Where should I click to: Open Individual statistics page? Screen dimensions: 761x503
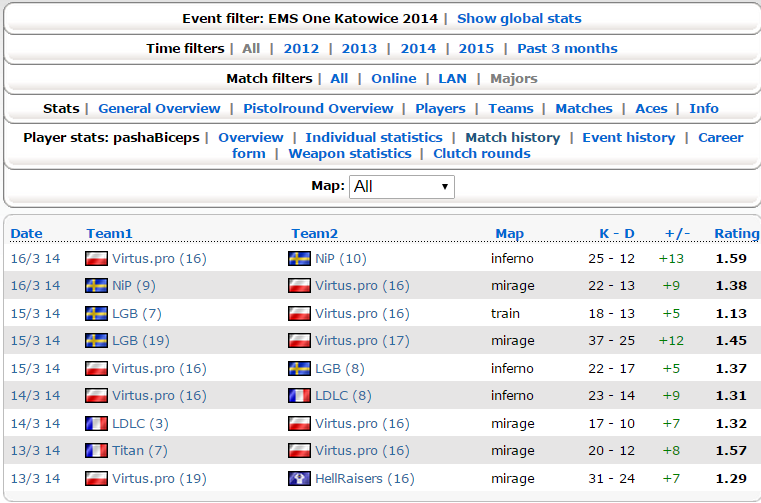point(374,137)
